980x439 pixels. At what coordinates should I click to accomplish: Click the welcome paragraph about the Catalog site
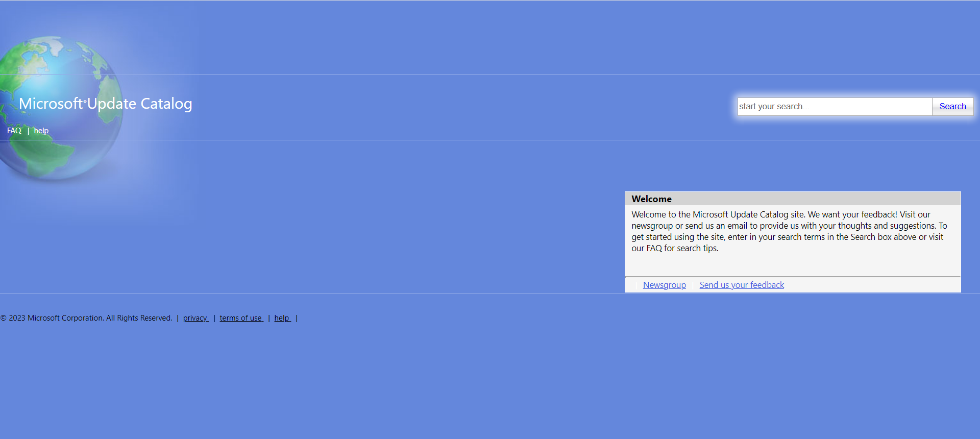click(x=789, y=231)
